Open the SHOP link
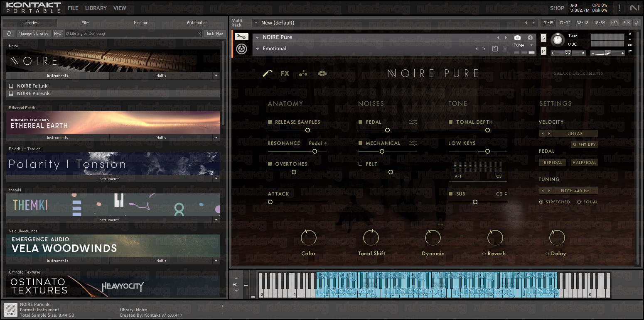The width and height of the screenshot is (644, 320). click(557, 8)
